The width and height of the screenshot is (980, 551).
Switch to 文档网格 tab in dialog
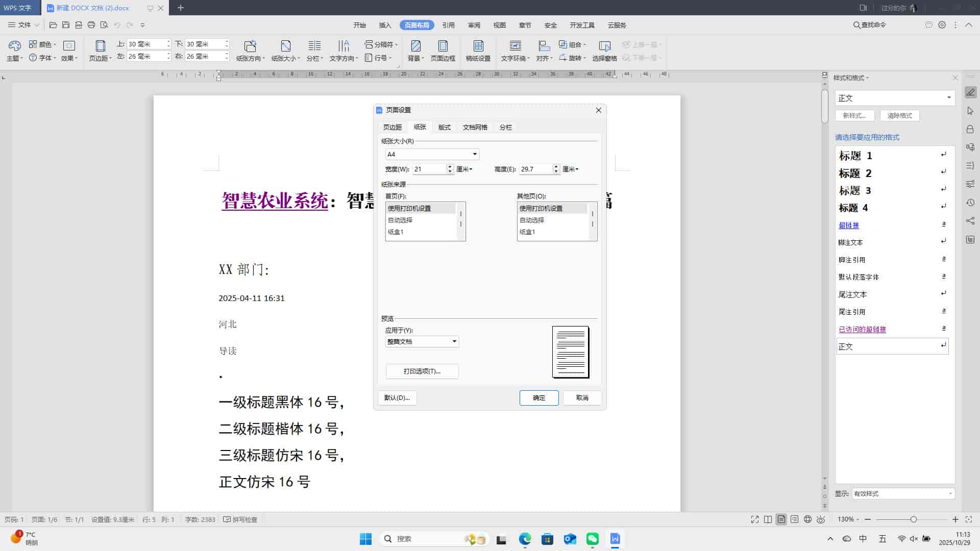coord(475,127)
